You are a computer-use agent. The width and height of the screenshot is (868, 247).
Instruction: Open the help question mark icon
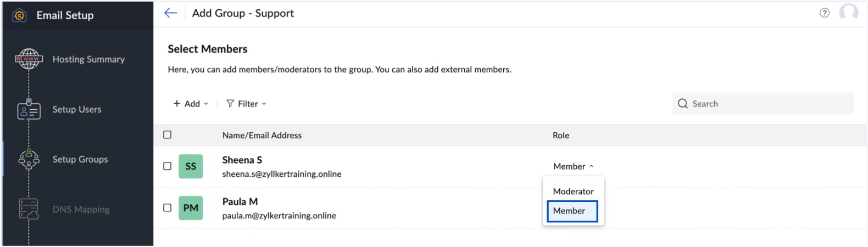(x=824, y=13)
